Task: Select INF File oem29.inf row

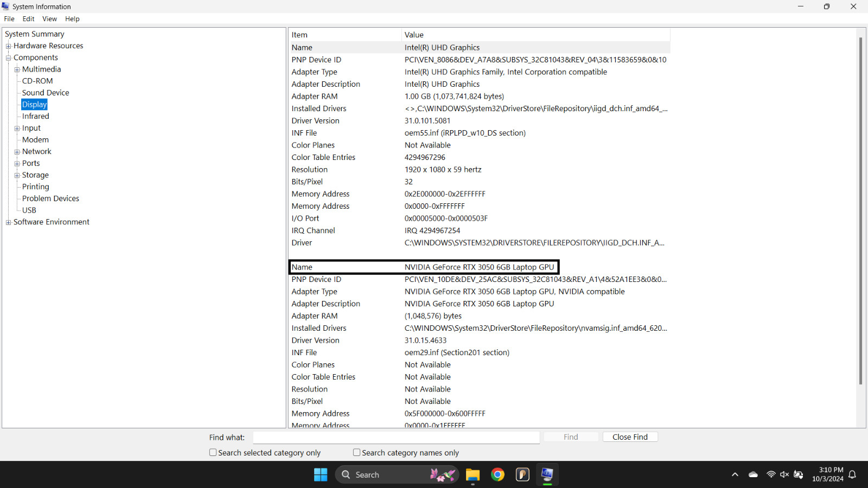Action: pyautogui.click(x=480, y=353)
